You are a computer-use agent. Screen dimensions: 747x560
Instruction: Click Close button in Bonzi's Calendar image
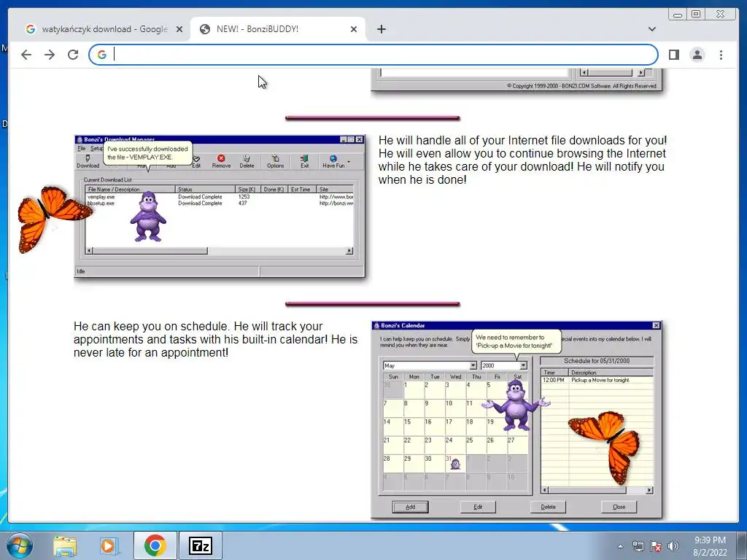619,507
